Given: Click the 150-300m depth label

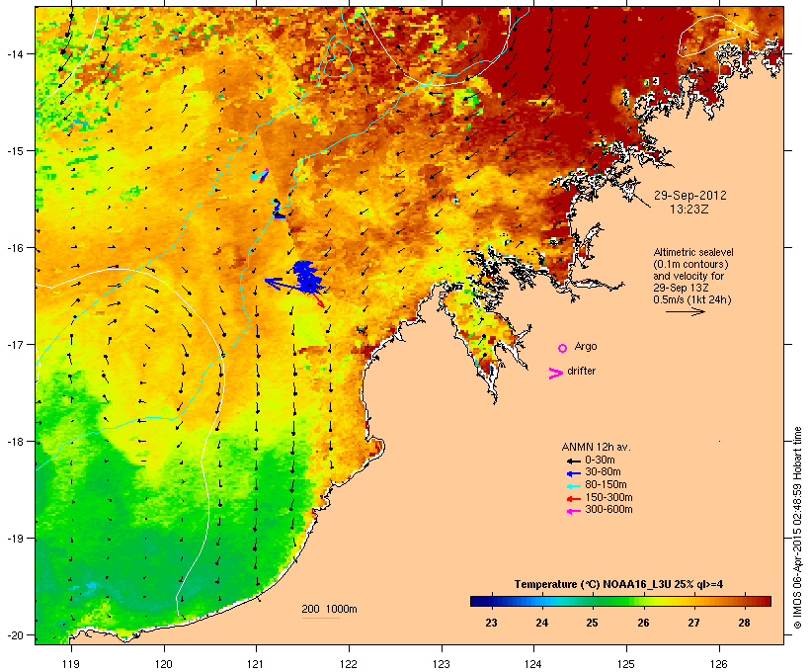Looking at the screenshot, I should [x=608, y=498].
